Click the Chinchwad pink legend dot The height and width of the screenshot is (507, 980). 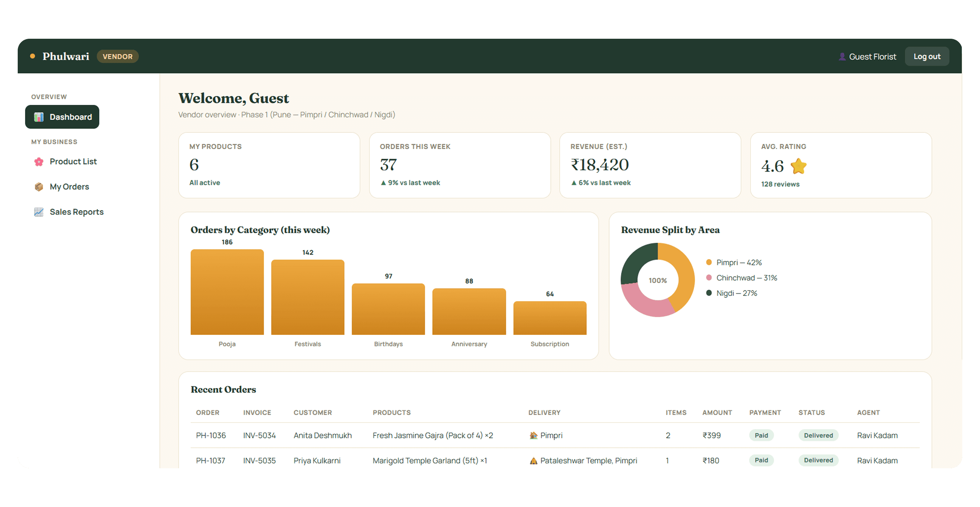tap(709, 277)
